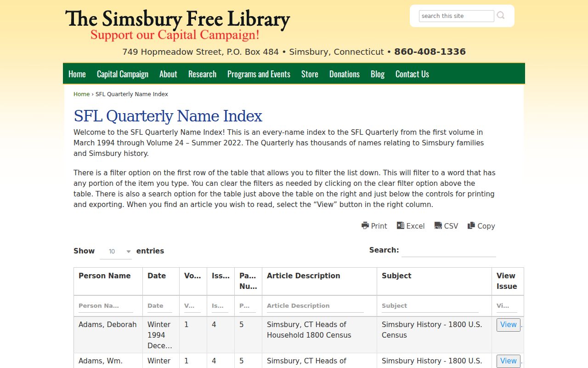
Task: Click the Issue filter field
Action: [220, 306]
